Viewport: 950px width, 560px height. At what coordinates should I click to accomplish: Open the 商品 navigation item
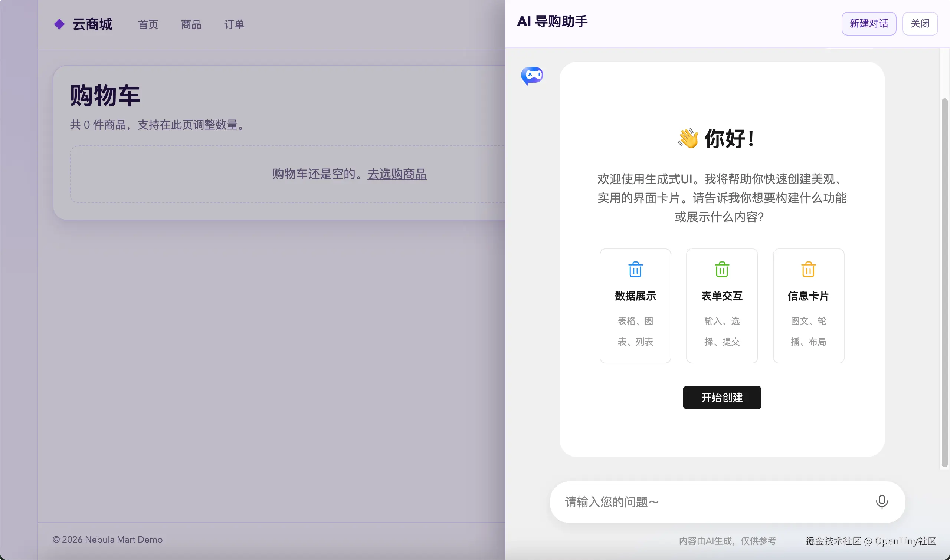coord(191,24)
